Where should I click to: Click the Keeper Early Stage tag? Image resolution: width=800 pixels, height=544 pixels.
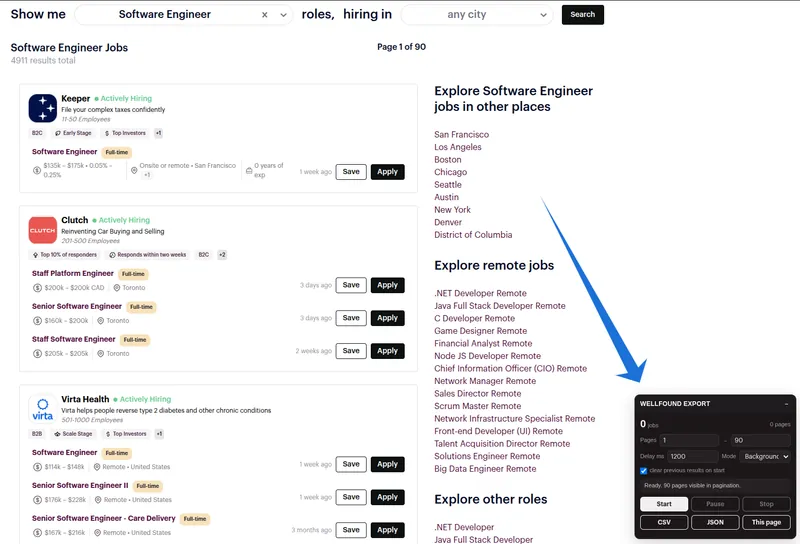point(73,133)
